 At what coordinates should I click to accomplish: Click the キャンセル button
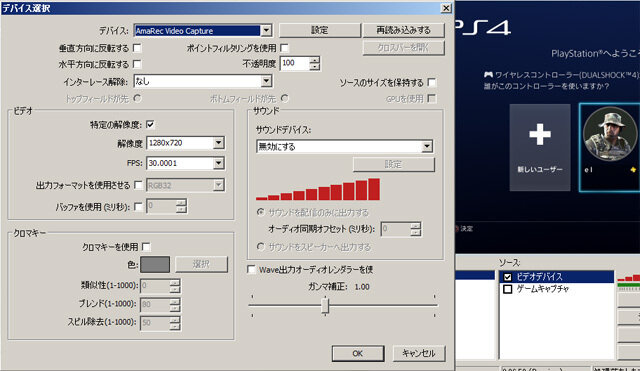tap(419, 353)
